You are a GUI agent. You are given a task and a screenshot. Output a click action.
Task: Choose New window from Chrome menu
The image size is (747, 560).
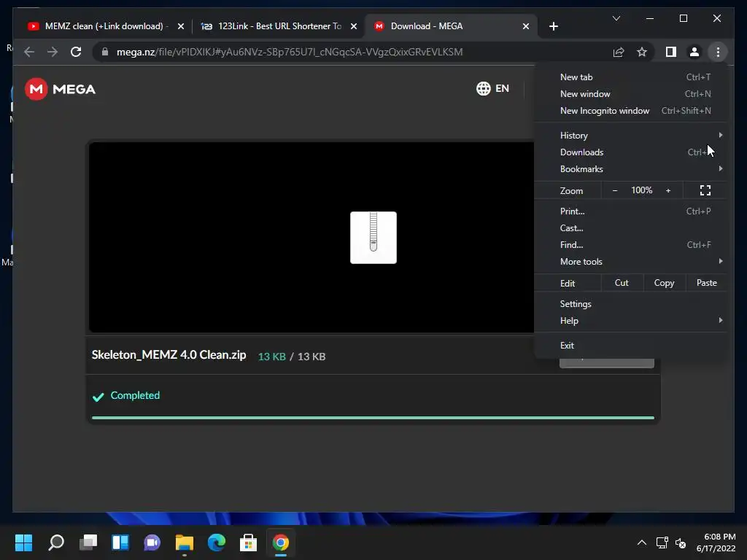point(631,94)
